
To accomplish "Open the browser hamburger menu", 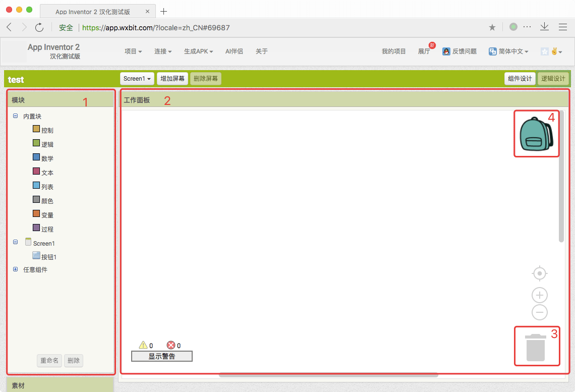I will pos(563,27).
